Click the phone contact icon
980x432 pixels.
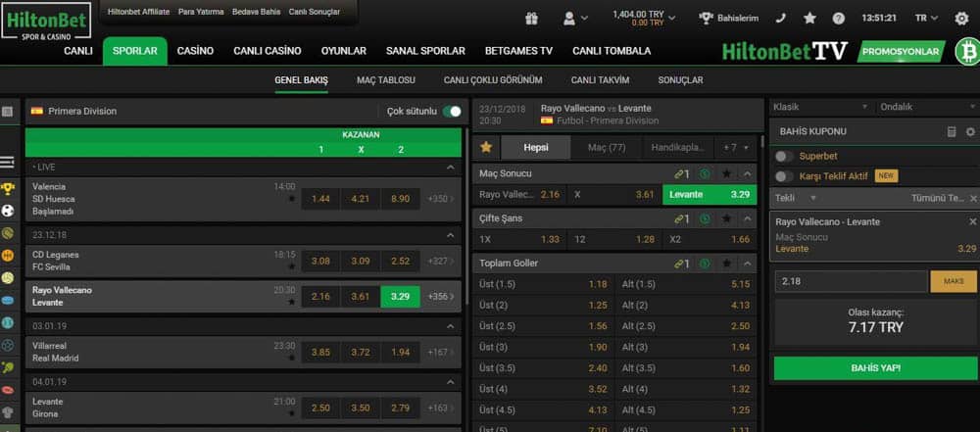pos(780,19)
